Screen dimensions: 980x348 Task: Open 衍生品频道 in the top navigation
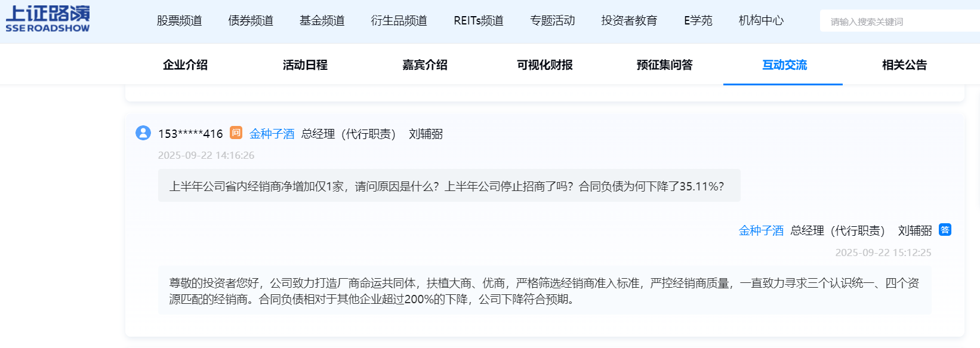pyautogui.click(x=399, y=21)
